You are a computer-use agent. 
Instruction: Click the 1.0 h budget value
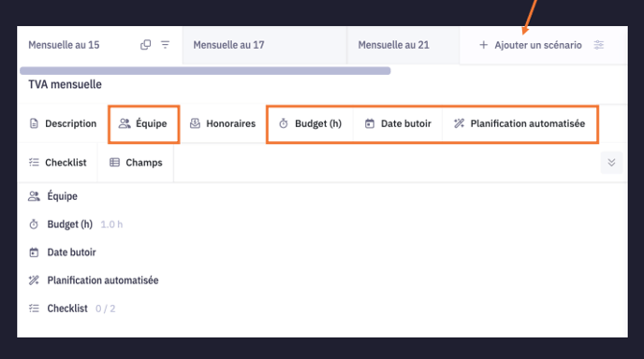(111, 224)
